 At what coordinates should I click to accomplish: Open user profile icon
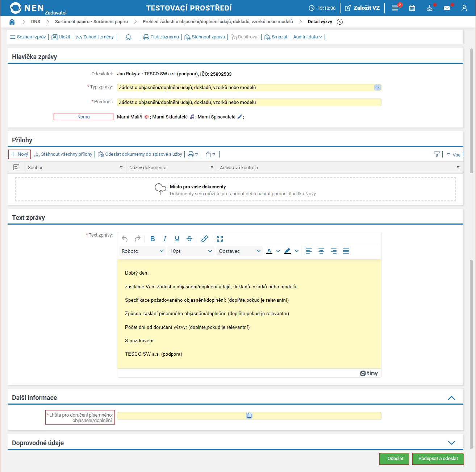464,8
